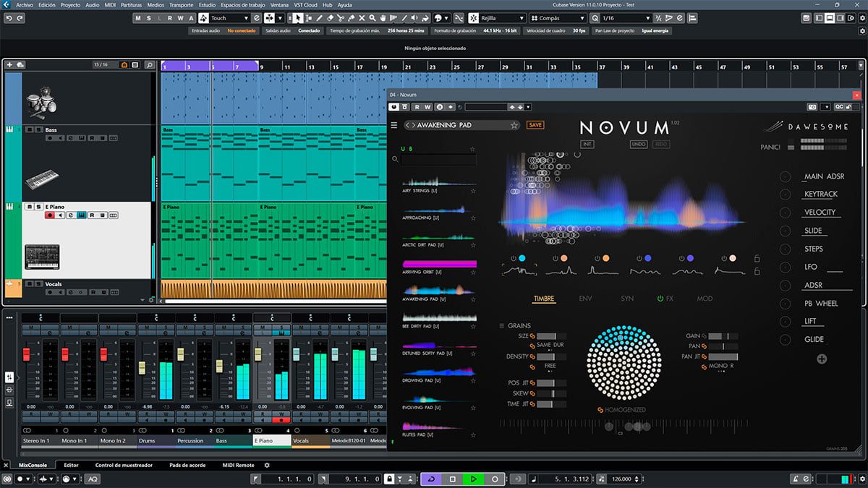This screenshot has width=868, height=488.
Task: Toggle the FX tab power button
Action: point(660,299)
